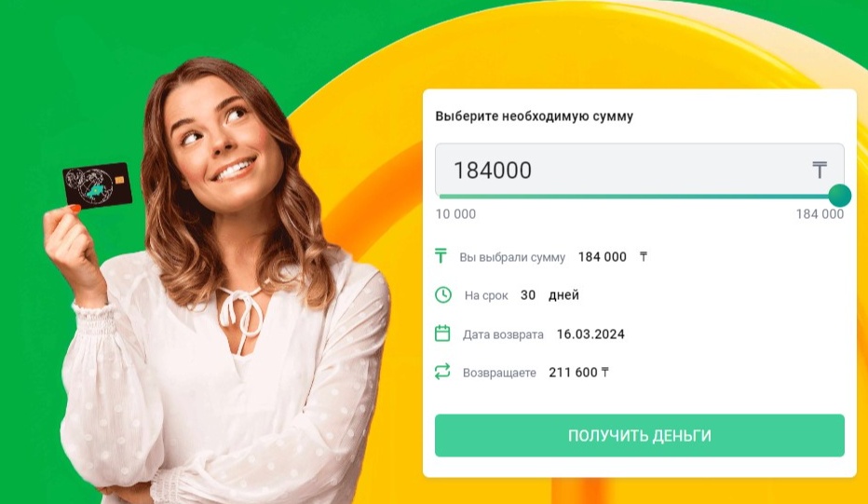This screenshot has height=504, width=868.
Task: Click the loan amount slider handle
Action: coord(840,196)
